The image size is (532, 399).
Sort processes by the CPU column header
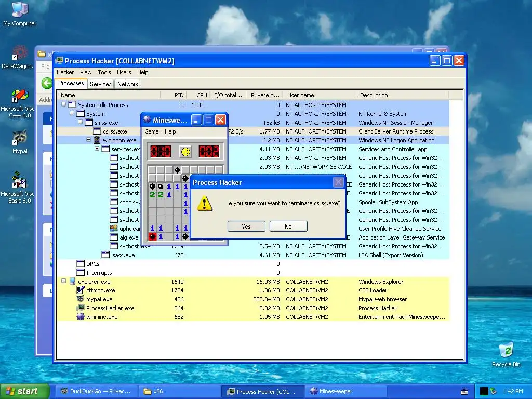point(198,95)
